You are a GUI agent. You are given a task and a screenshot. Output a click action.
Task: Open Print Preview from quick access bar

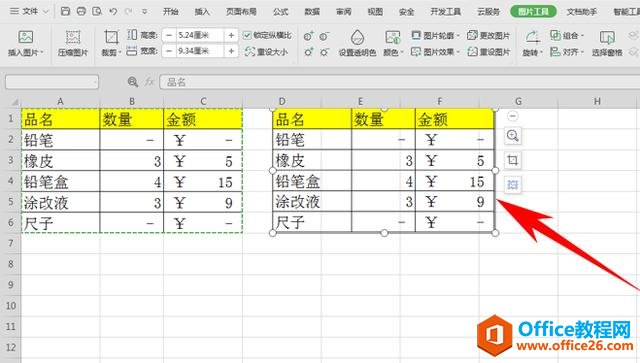click(97, 11)
